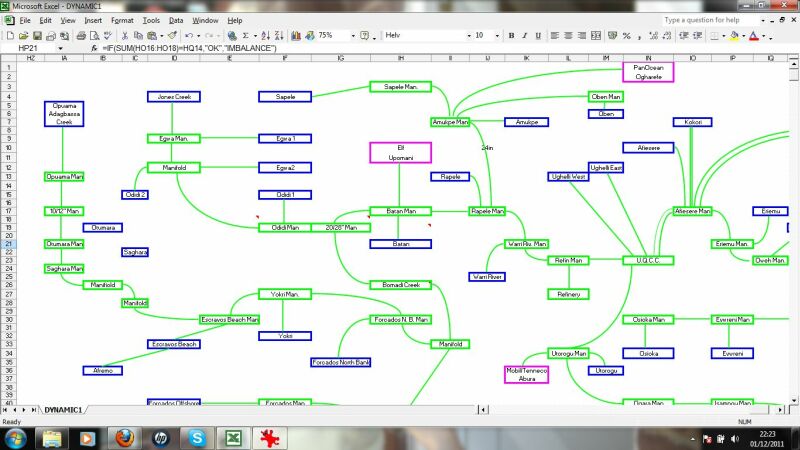This screenshot has height=450, width=800.
Task: Open the Name Box dropdown arrow
Action: [61, 48]
